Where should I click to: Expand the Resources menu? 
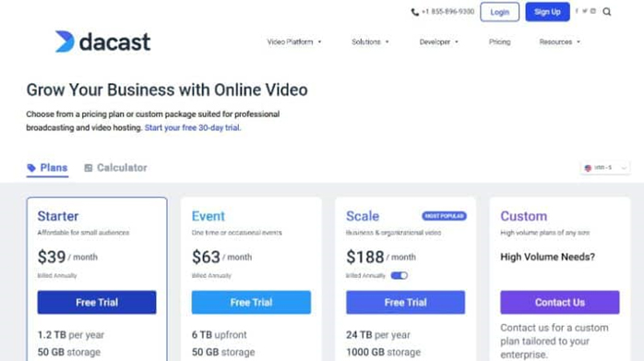click(x=559, y=42)
